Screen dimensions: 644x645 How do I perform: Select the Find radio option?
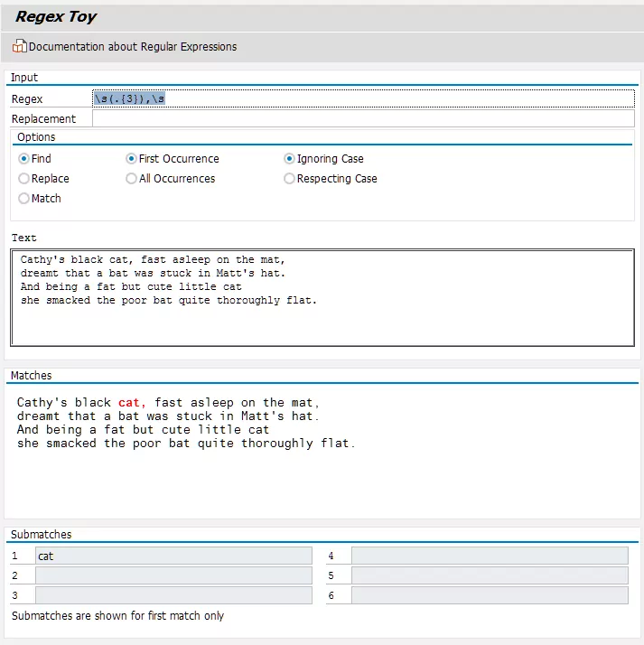(24, 159)
